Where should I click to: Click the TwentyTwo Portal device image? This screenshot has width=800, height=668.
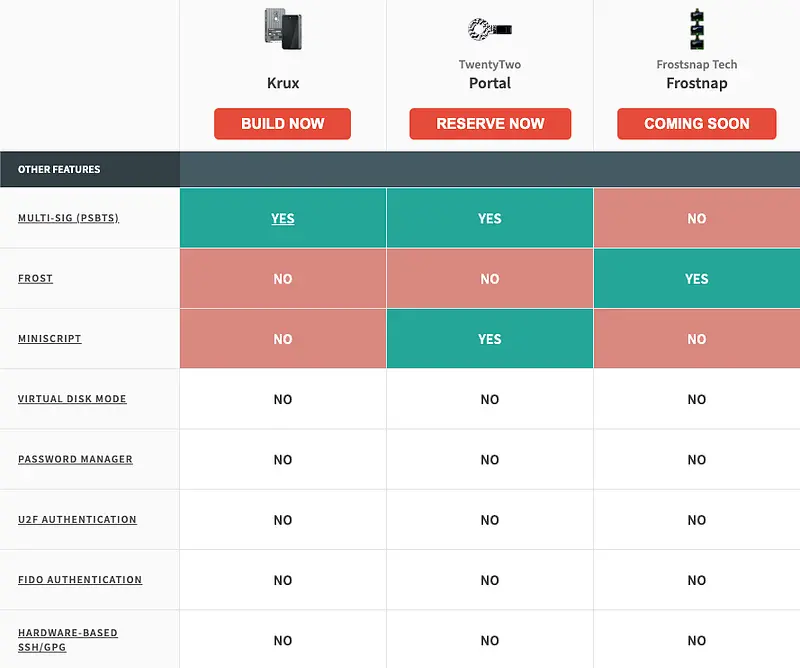(490, 28)
